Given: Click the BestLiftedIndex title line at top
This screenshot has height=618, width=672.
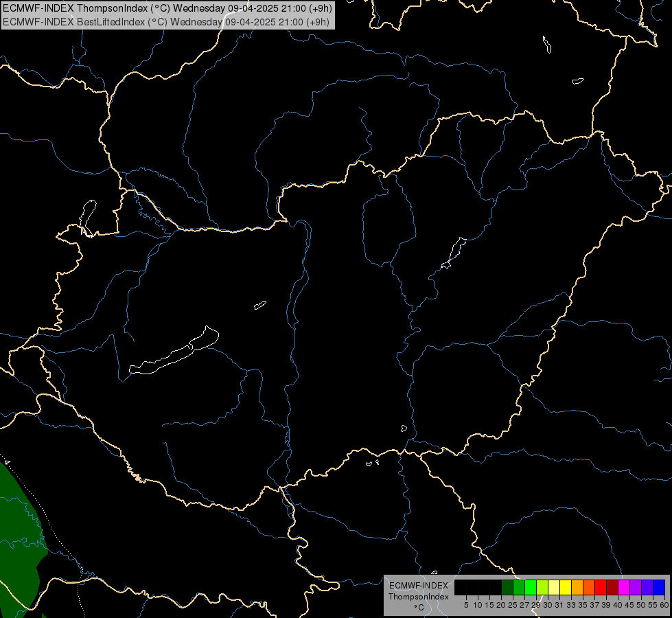Looking at the screenshot, I should click(x=166, y=22).
